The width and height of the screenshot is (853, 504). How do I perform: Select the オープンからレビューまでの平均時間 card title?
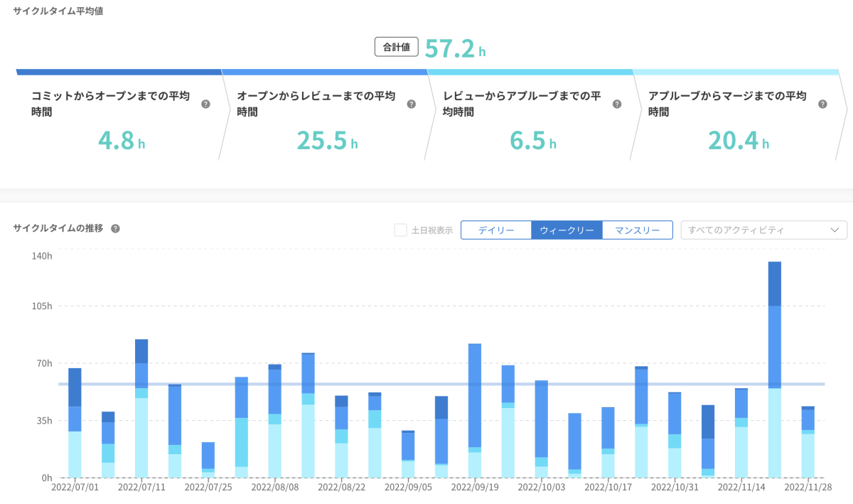pos(316,104)
